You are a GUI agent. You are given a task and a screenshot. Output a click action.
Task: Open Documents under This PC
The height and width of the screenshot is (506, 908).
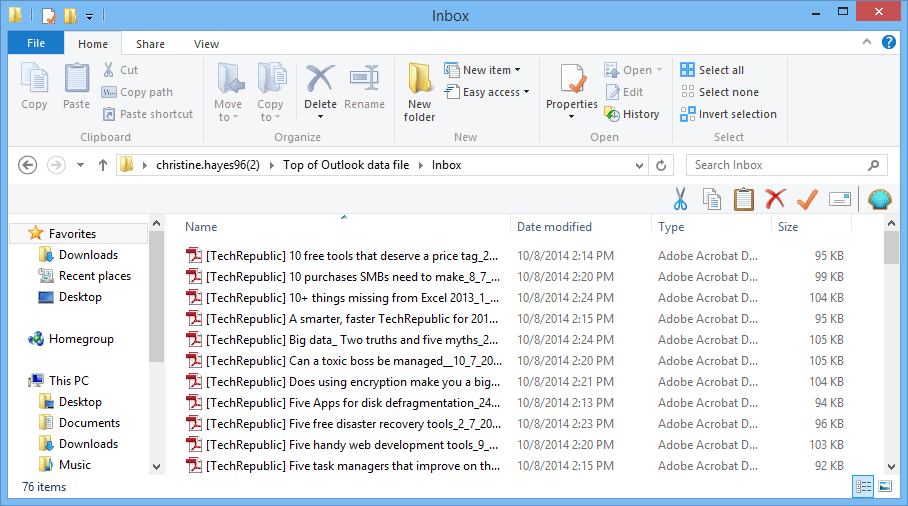[79, 423]
